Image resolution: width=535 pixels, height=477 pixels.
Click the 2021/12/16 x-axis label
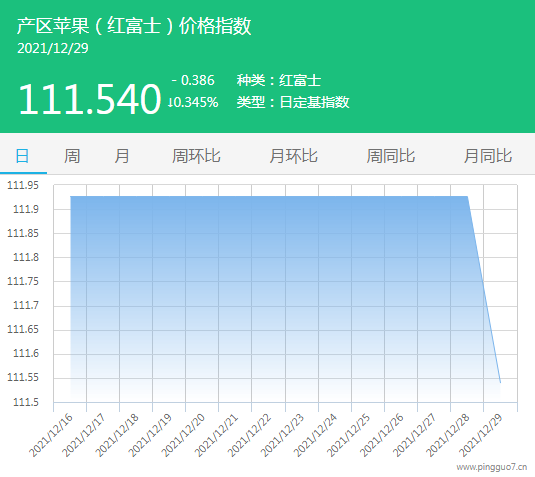click(x=51, y=435)
